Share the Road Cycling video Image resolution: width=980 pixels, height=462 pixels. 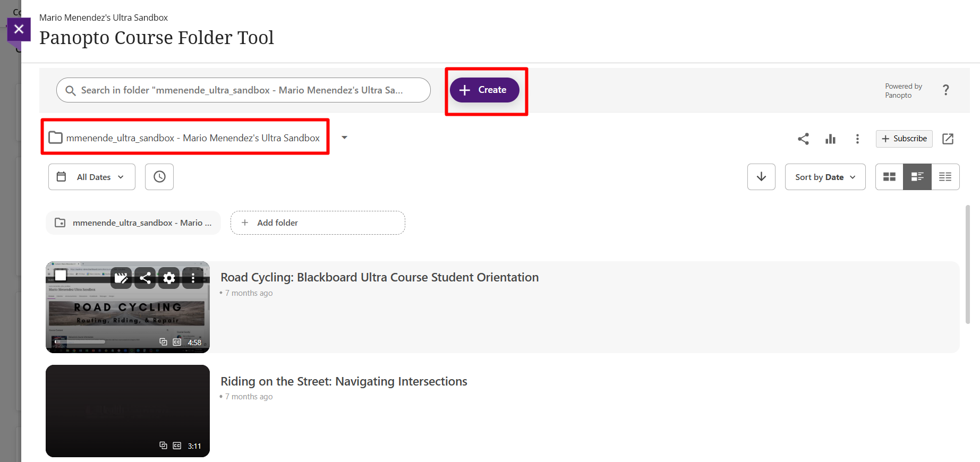coord(145,278)
